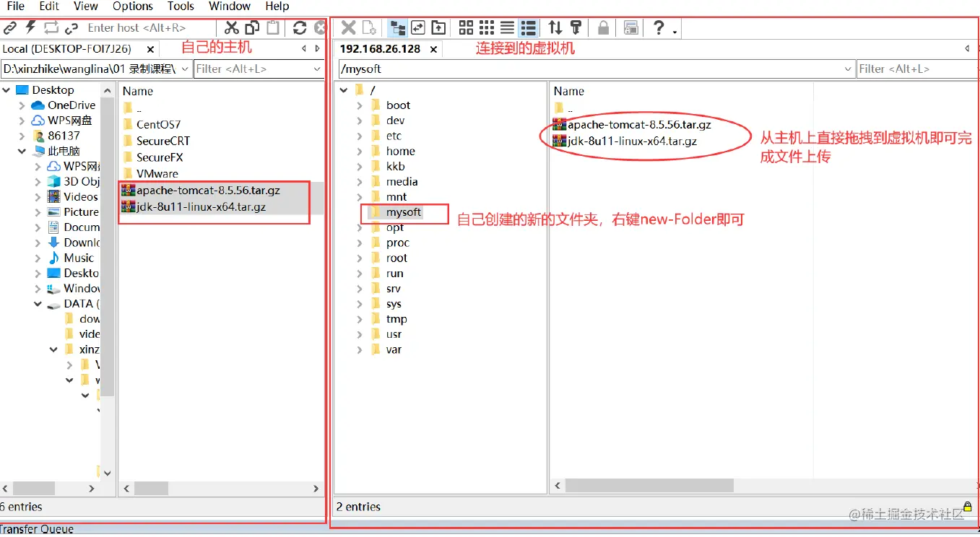Viewport: 980px width, 537px height.
Task: Open the local path dropdown
Action: tap(183, 69)
